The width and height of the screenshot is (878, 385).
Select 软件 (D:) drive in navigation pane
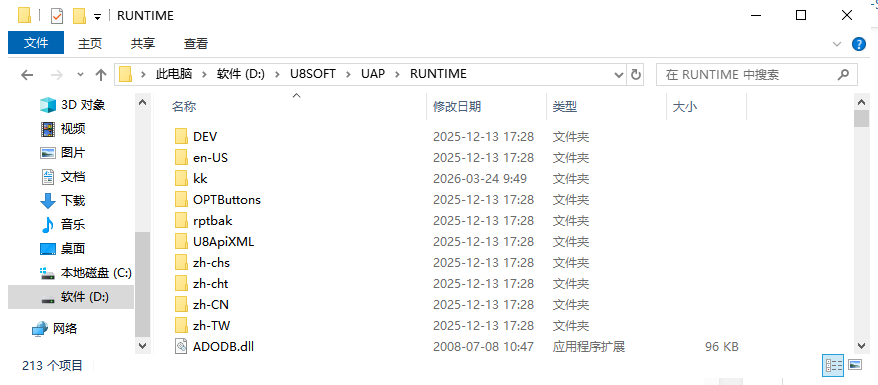point(71,297)
